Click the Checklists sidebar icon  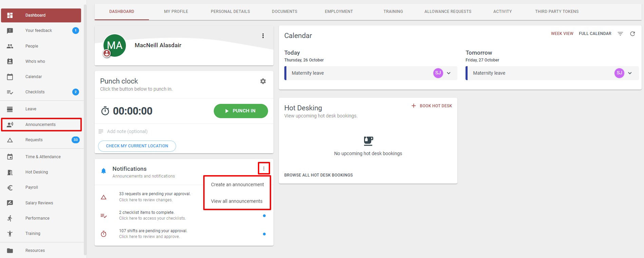(10, 92)
